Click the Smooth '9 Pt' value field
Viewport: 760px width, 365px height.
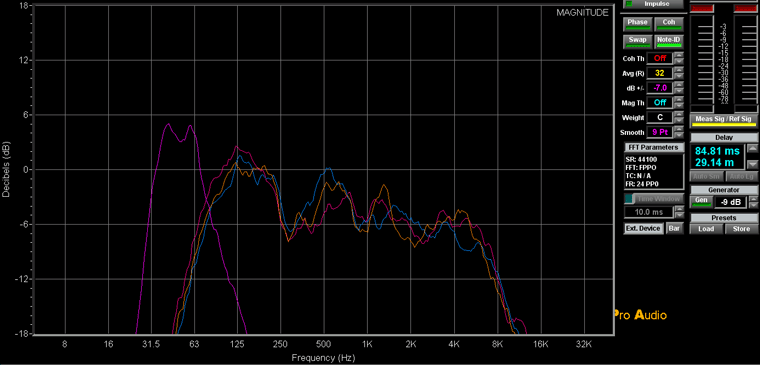coord(660,132)
